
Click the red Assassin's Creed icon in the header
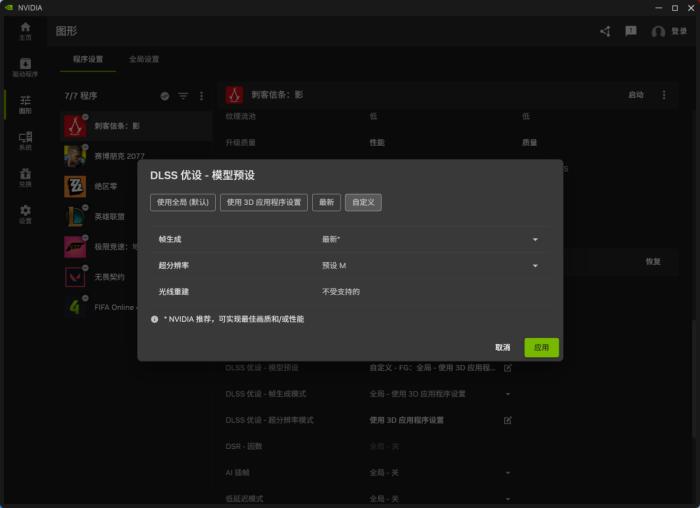click(234, 95)
